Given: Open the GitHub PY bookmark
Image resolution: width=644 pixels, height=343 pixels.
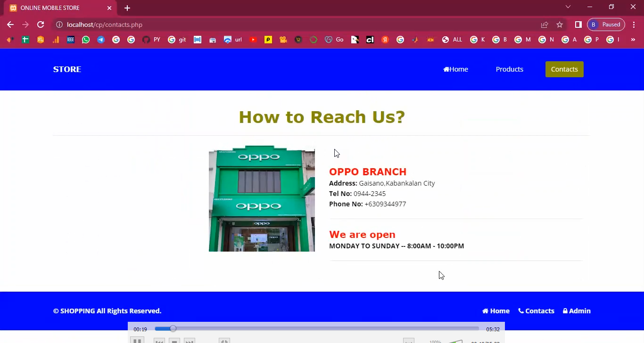Looking at the screenshot, I should click(x=151, y=40).
